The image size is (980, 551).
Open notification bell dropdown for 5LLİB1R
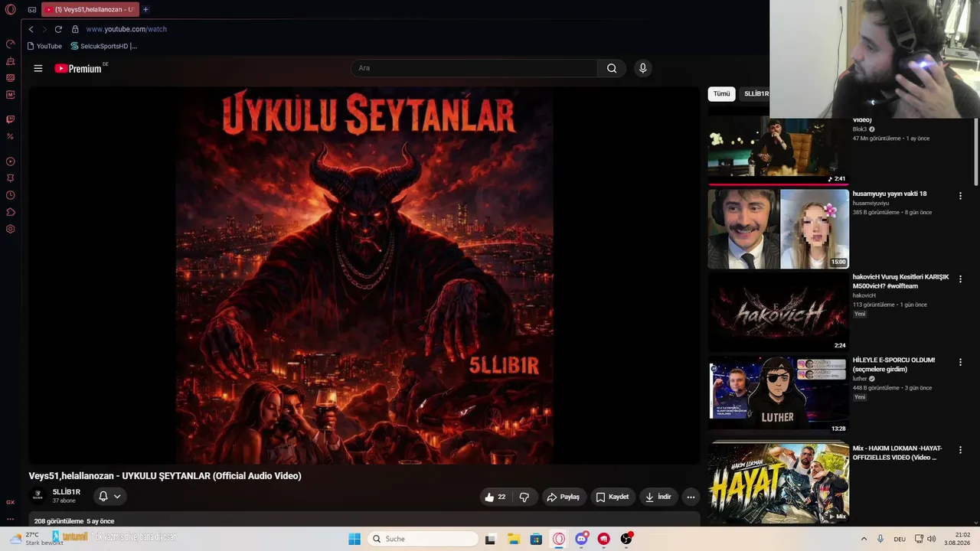109,497
